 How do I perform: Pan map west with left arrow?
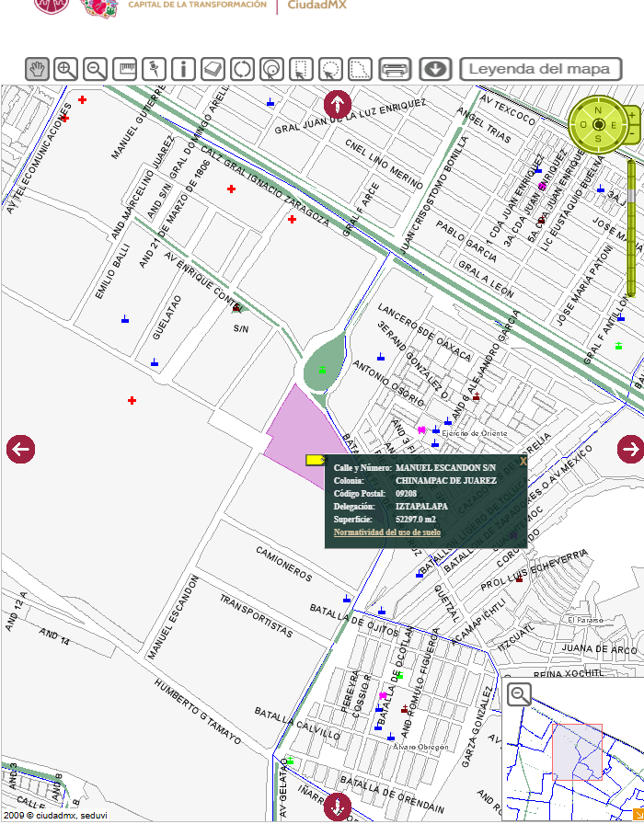[20, 450]
